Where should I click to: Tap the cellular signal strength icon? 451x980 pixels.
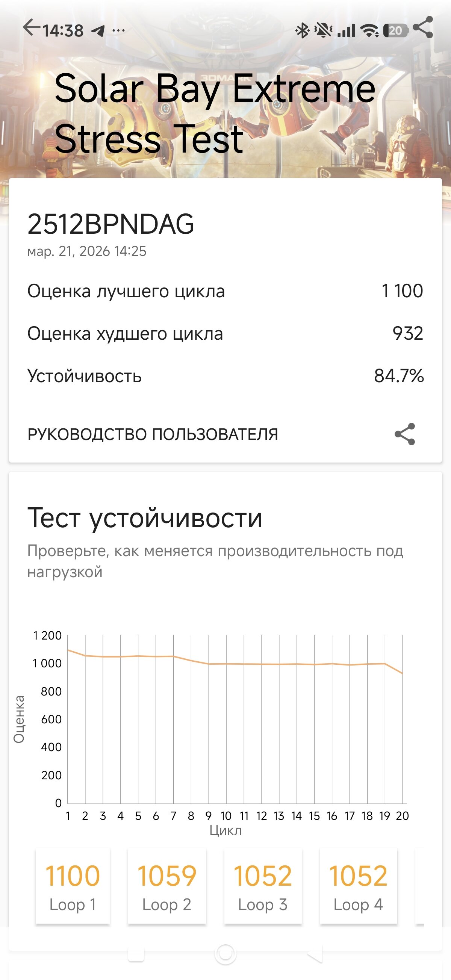click(347, 30)
